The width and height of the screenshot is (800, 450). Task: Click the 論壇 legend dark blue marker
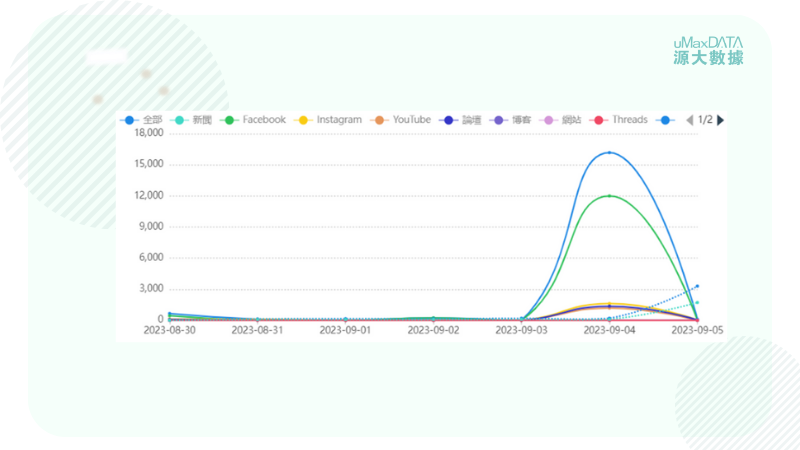tap(450, 120)
